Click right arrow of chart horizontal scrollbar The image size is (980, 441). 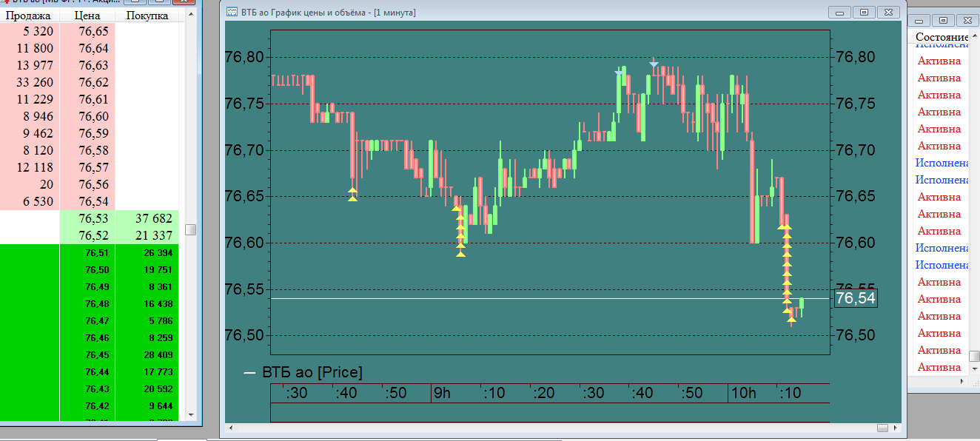coord(896,428)
